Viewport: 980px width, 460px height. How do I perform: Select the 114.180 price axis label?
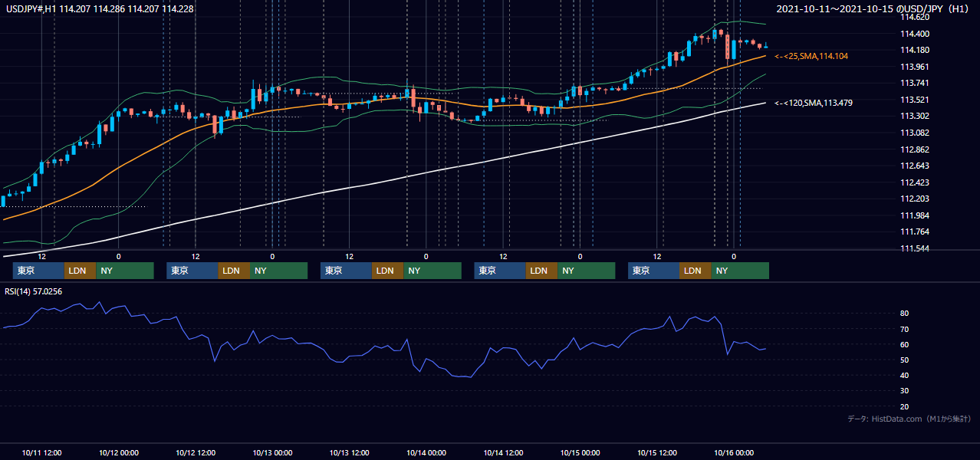pyautogui.click(x=914, y=50)
